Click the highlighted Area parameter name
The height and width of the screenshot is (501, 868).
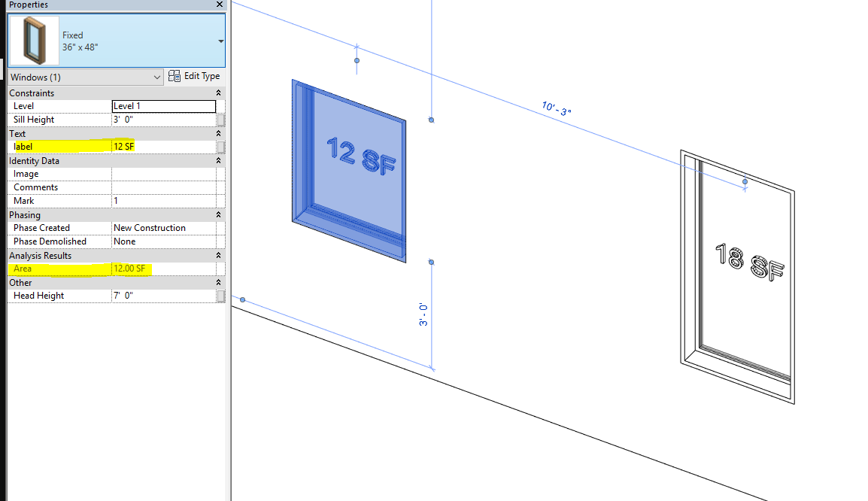point(23,269)
